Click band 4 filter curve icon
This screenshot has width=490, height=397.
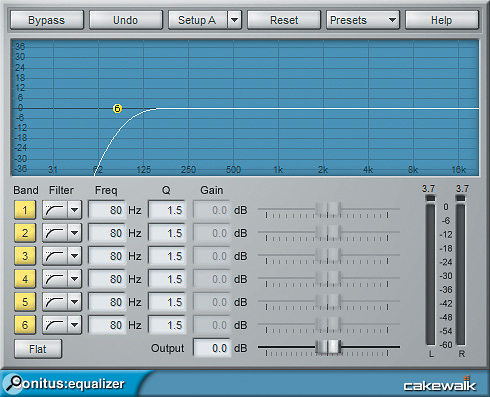[x=55, y=279]
